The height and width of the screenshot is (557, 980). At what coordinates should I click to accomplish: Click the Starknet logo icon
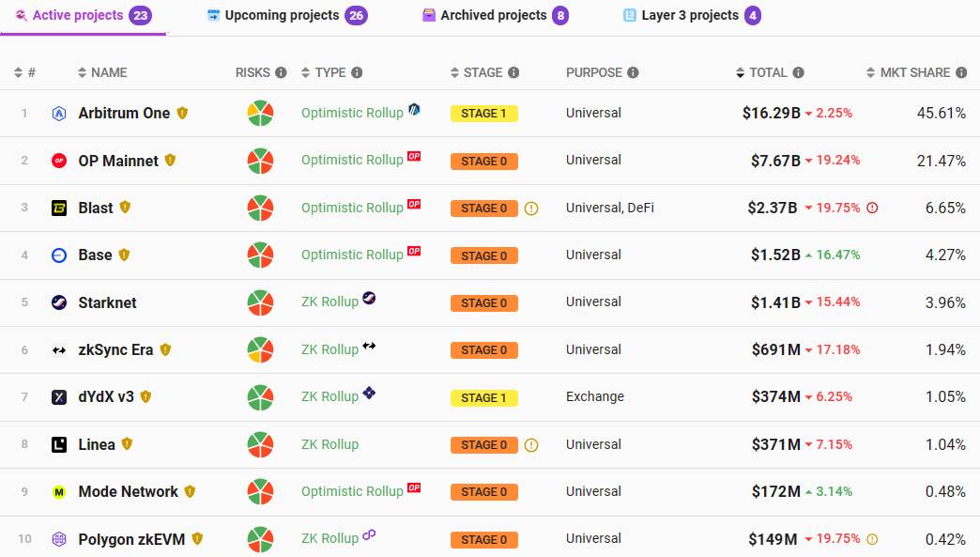tap(59, 302)
